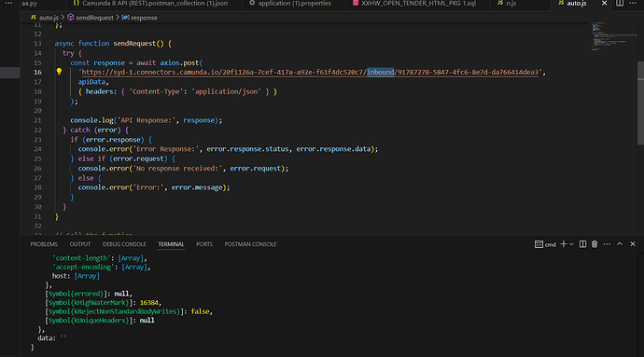This screenshot has height=357, width=644.
Task: Open terminal panel more actions menu
Action: click(607, 244)
